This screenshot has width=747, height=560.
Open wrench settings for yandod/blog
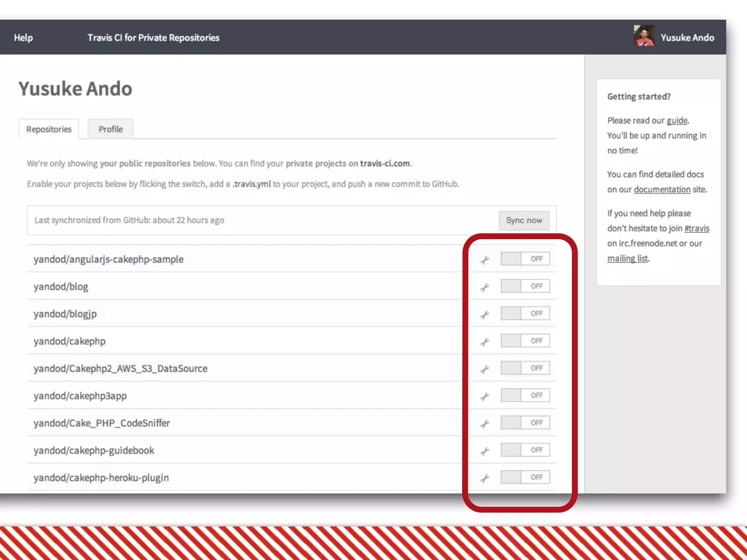pyautogui.click(x=485, y=287)
